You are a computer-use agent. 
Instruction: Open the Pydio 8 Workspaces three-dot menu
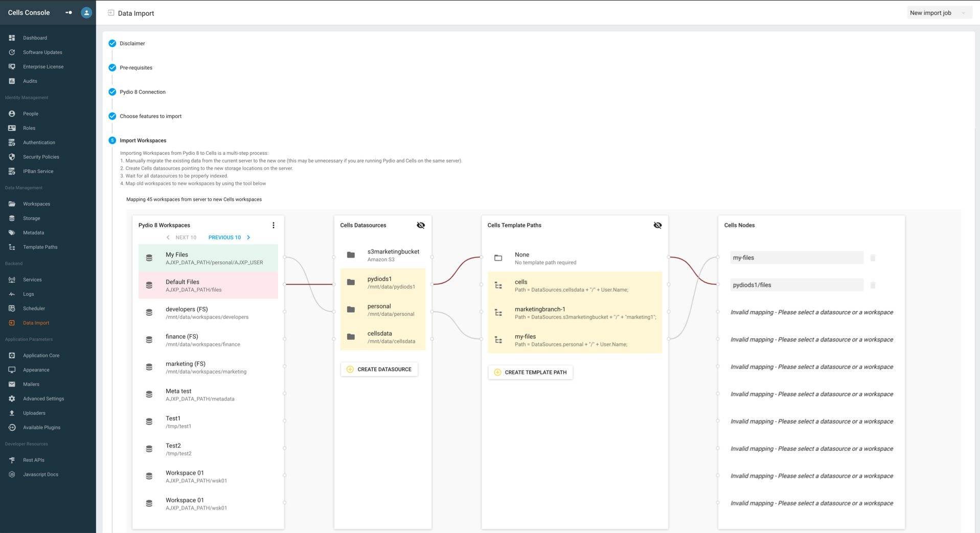pyautogui.click(x=274, y=225)
